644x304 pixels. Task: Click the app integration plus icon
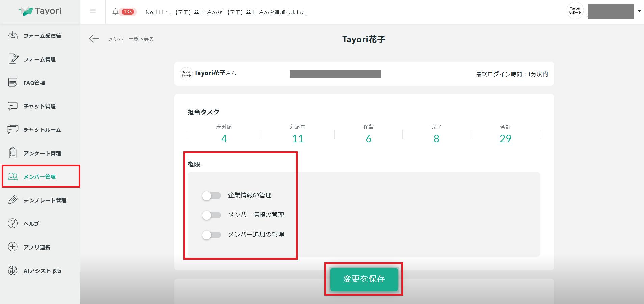pos(13,247)
